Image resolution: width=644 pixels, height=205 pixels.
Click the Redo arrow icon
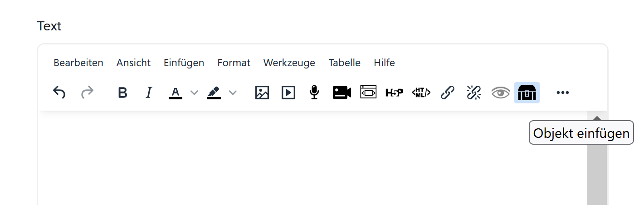click(87, 93)
